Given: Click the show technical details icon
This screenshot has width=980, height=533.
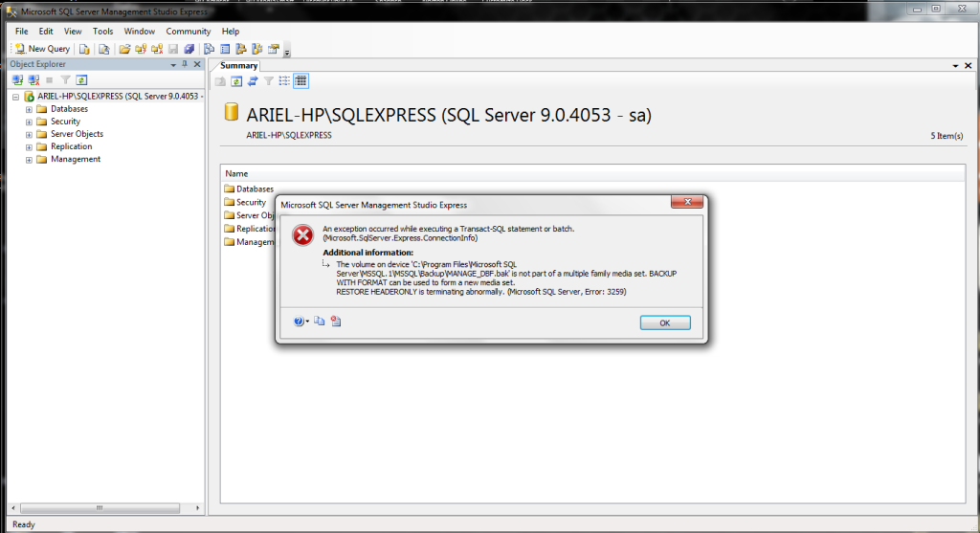Looking at the screenshot, I should coord(335,322).
